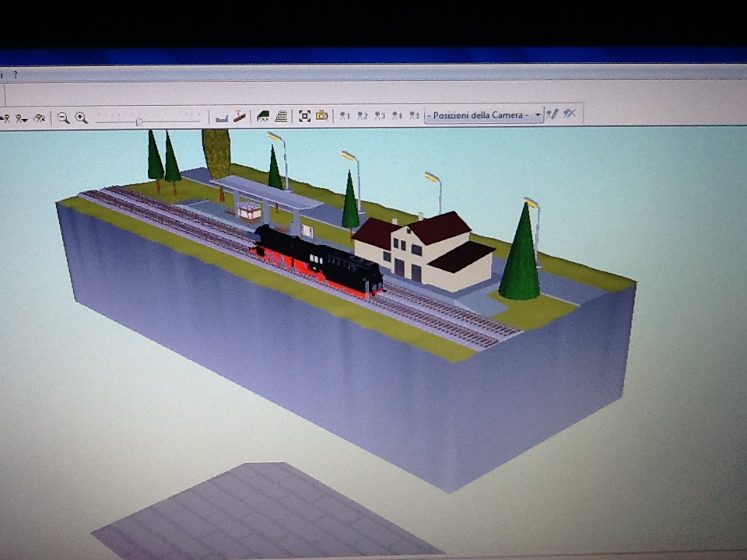Toggle the baseboard display icon
The width and height of the screenshot is (747, 560).
(222, 118)
